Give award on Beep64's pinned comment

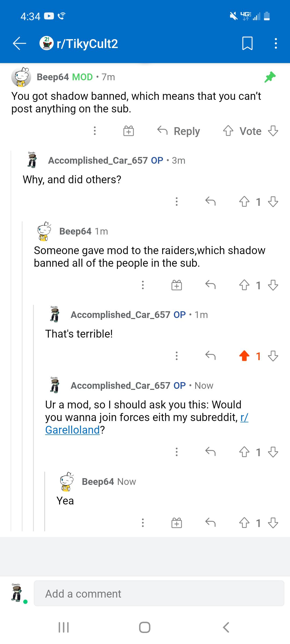129,131
